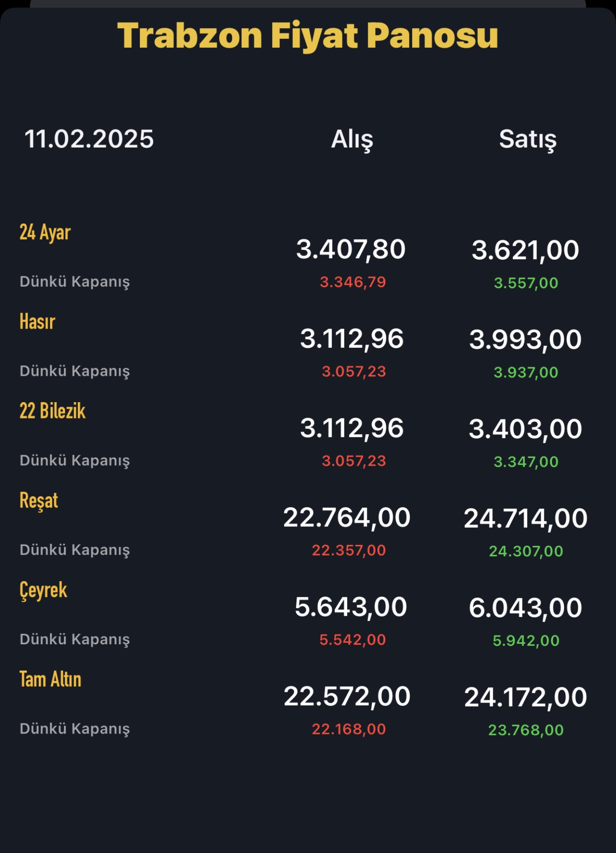Tap the Satış column header
The height and width of the screenshot is (853, 616).
[x=528, y=140]
